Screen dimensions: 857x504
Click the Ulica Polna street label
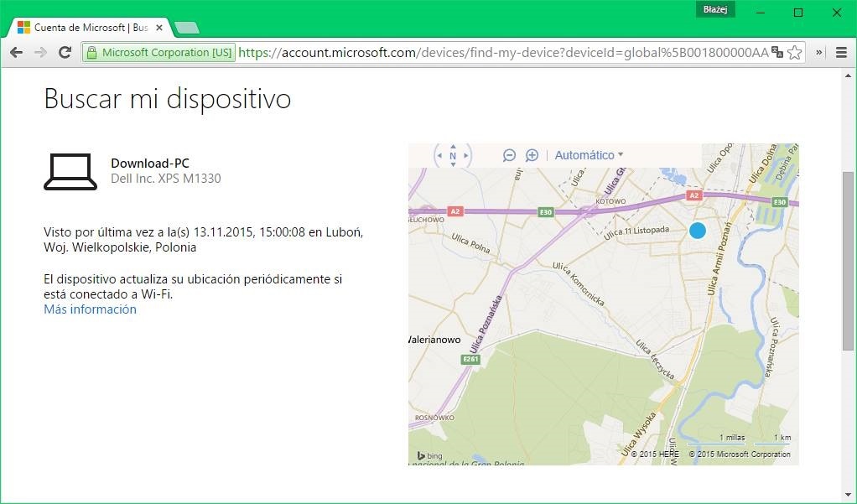470,243
